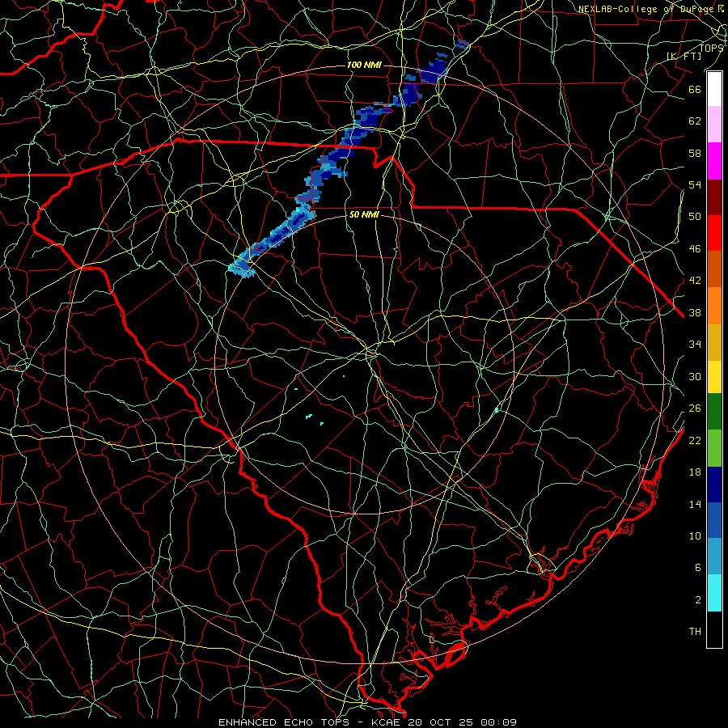728x728 pixels.
Task: Click the legend label 'TH'
Action: pyautogui.click(x=695, y=632)
